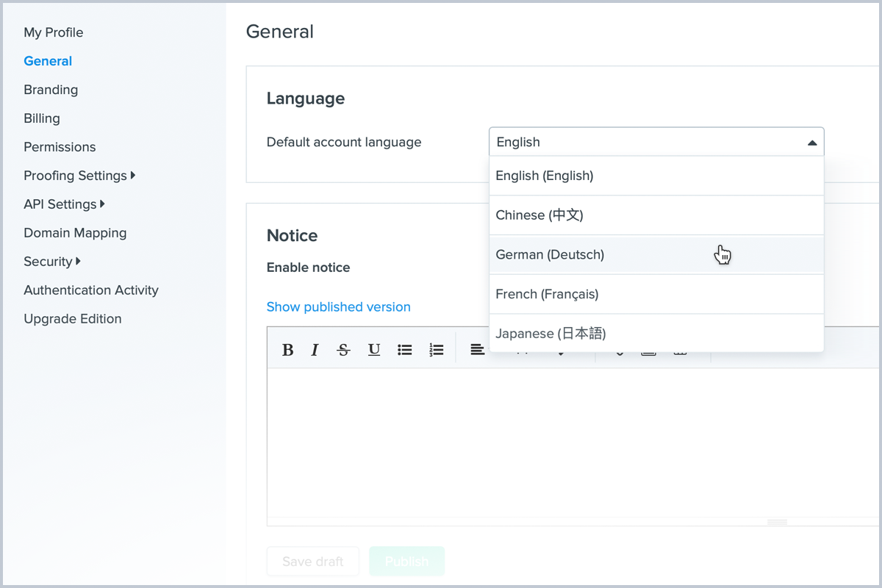Select French (Français) from the dropdown list
Image resolution: width=882 pixels, height=588 pixels.
click(547, 294)
